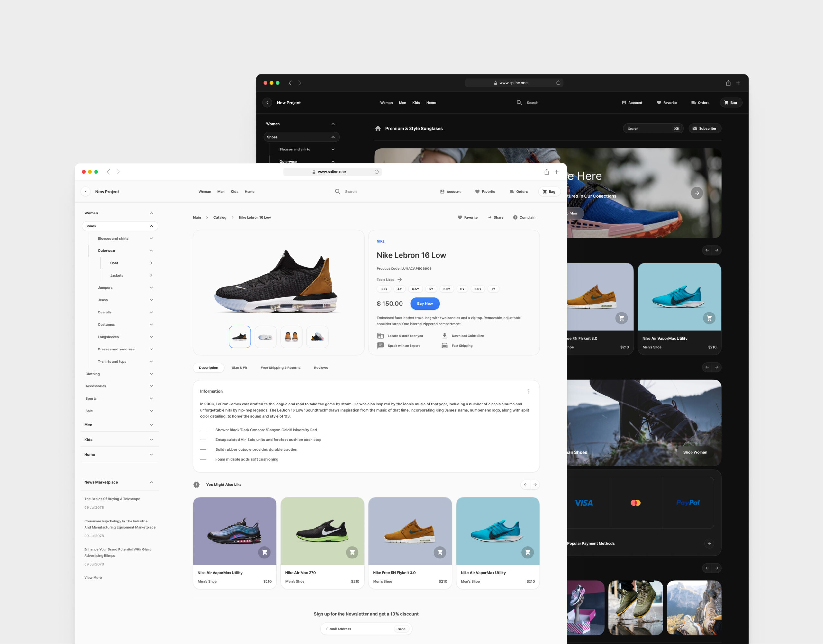Click Complain on product page

click(x=524, y=218)
